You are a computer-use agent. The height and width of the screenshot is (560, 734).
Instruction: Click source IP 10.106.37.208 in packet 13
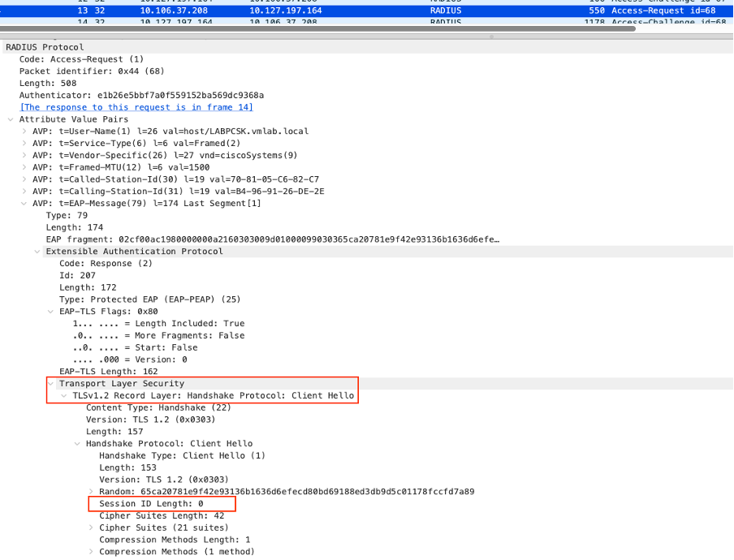tap(174, 11)
